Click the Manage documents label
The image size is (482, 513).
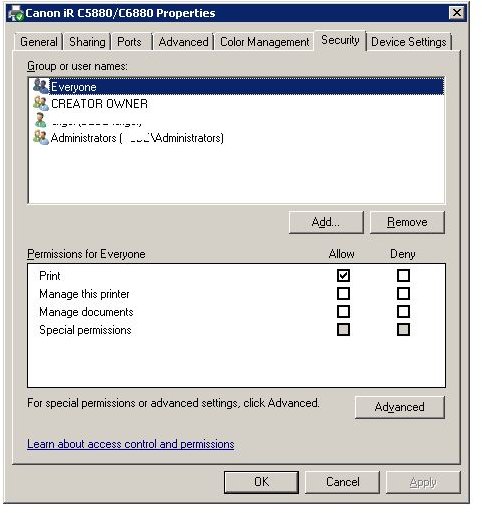[86, 312]
